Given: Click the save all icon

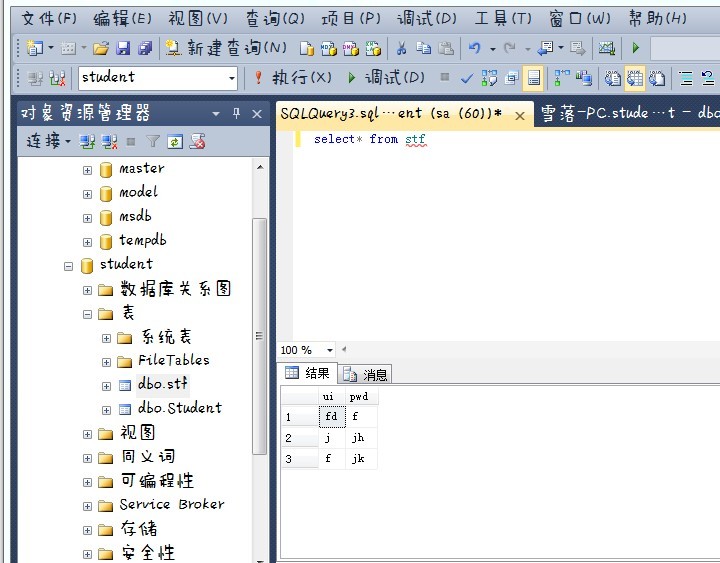Looking at the screenshot, I should (x=145, y=48).
